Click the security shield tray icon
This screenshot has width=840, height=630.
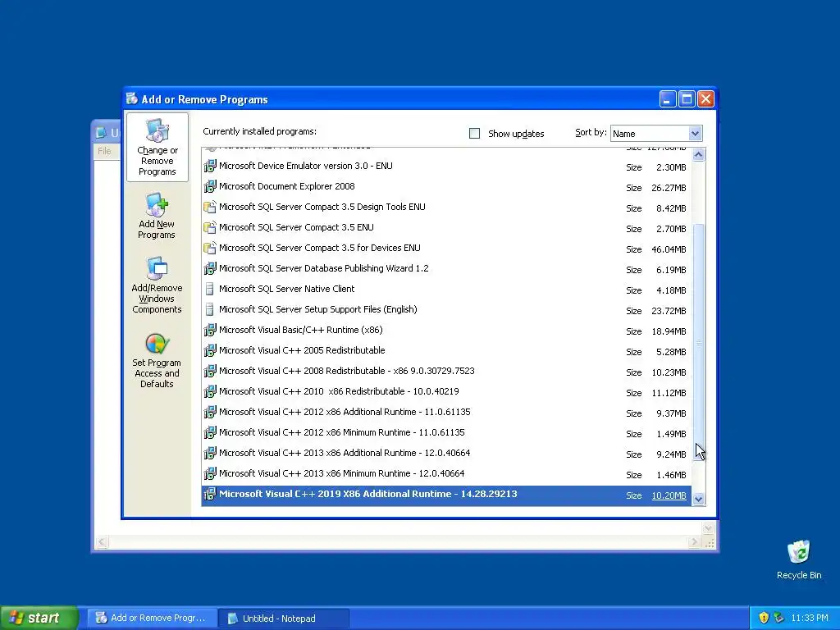click(764, 618)
